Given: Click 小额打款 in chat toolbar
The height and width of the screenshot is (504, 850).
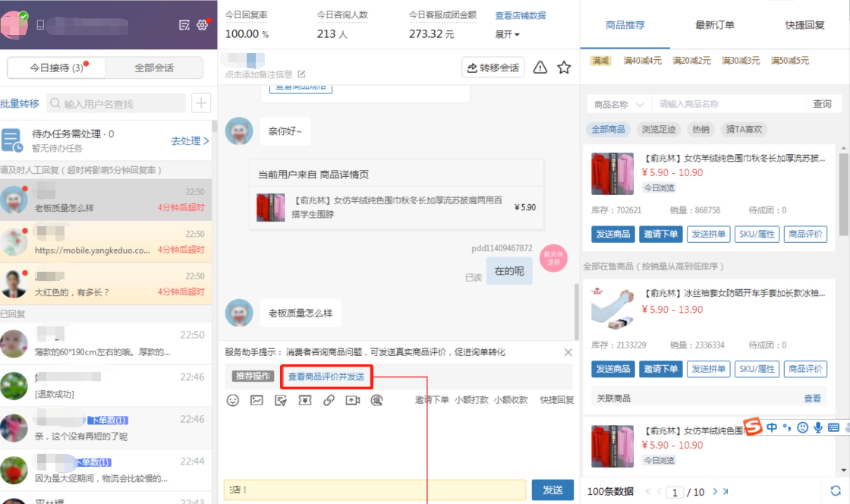Looking at the screenshot, I should point(471,400).
